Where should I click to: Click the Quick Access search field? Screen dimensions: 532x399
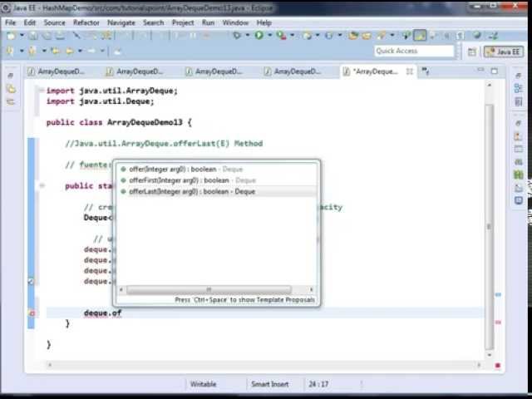click(414, 51)
